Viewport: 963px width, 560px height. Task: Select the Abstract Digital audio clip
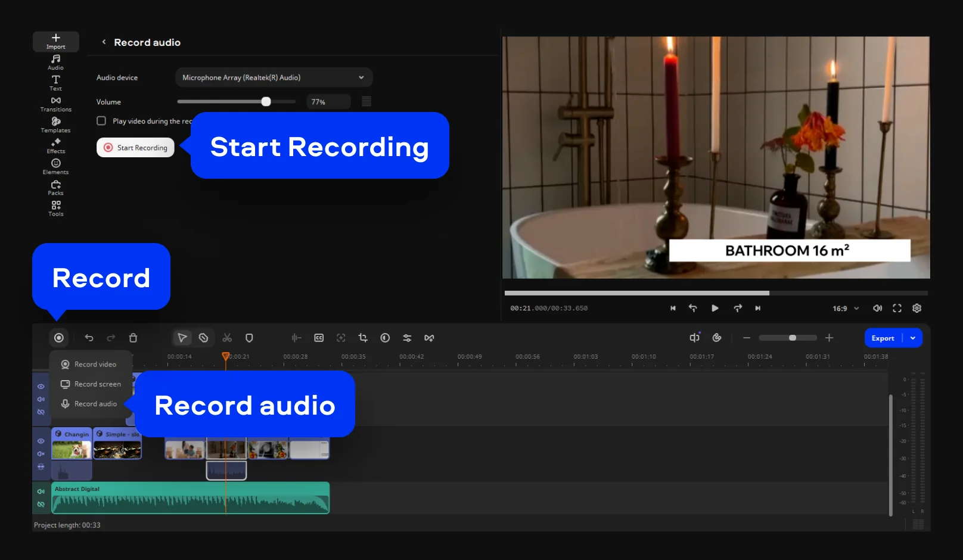191,498
